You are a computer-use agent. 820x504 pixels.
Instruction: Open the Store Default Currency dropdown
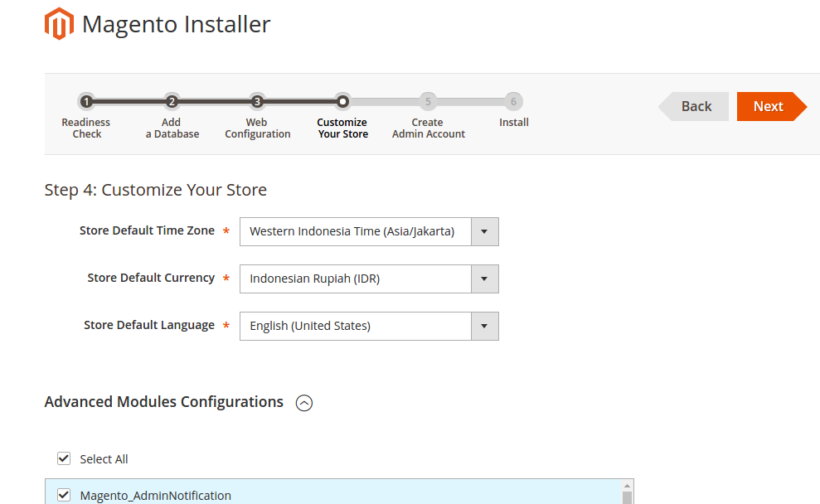tap(369, 279)
